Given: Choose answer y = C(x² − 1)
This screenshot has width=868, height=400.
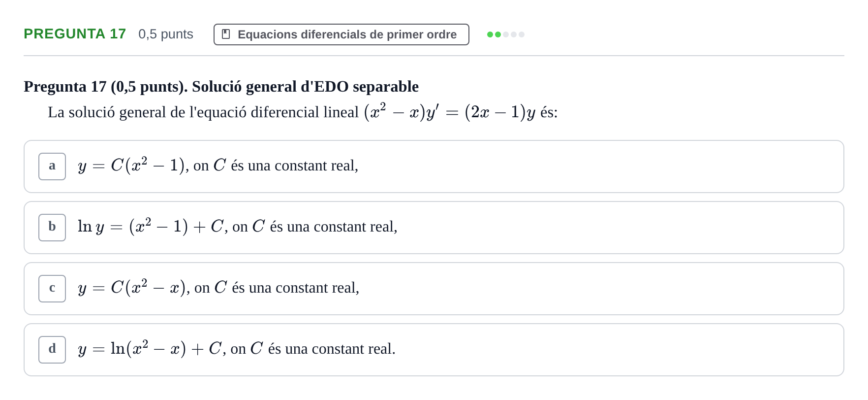Looking at the screenshot, I should click(434, 167).
